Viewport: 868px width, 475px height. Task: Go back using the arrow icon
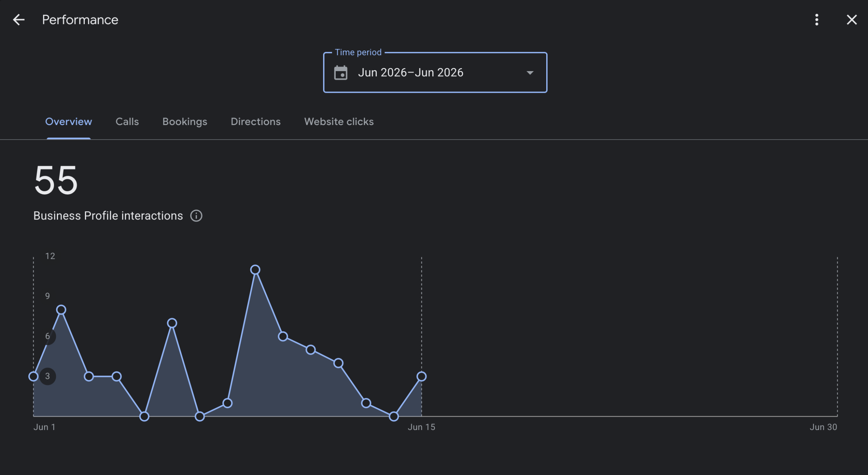click(19, 20)
